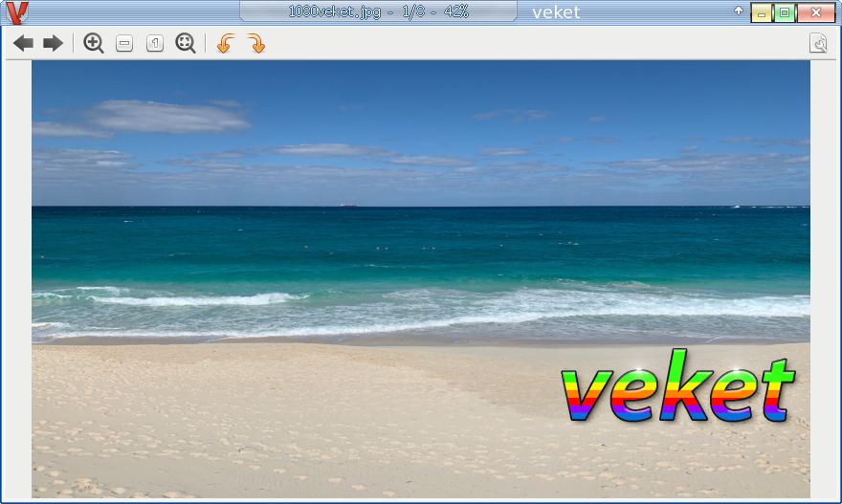Rotate image counter-clockwise orange arrow
The width and height of the screenshot is (842, 504).
pyautogui.click(x=226, y=43)
